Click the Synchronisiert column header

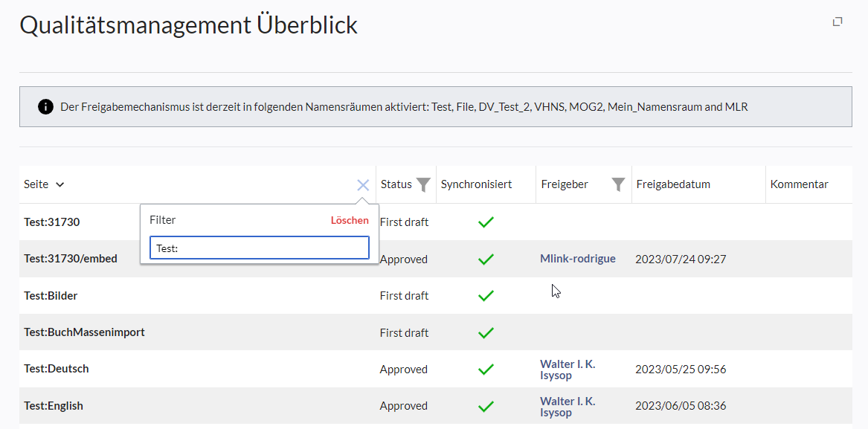tap(476, 184)
